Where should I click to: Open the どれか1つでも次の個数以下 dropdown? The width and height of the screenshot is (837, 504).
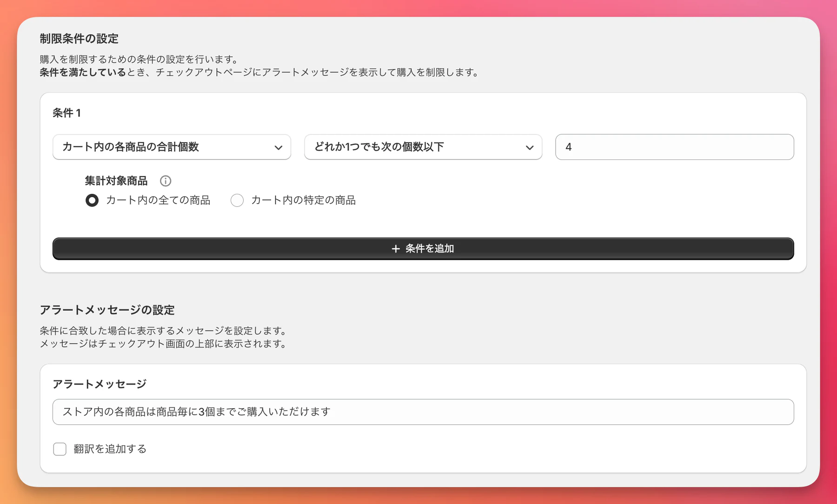coord(423,147)
